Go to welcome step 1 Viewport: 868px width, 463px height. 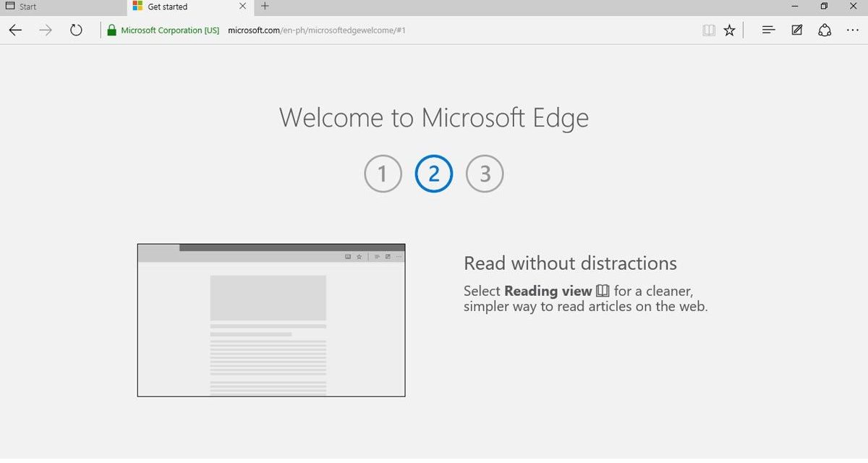click(383, 174)
